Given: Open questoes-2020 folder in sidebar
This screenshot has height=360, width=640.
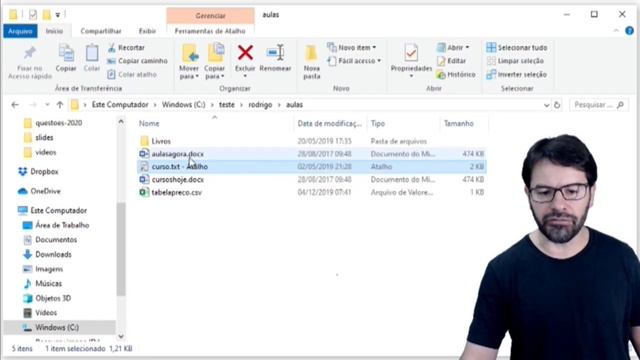Looking at the screenshot, I should [58, 123].
